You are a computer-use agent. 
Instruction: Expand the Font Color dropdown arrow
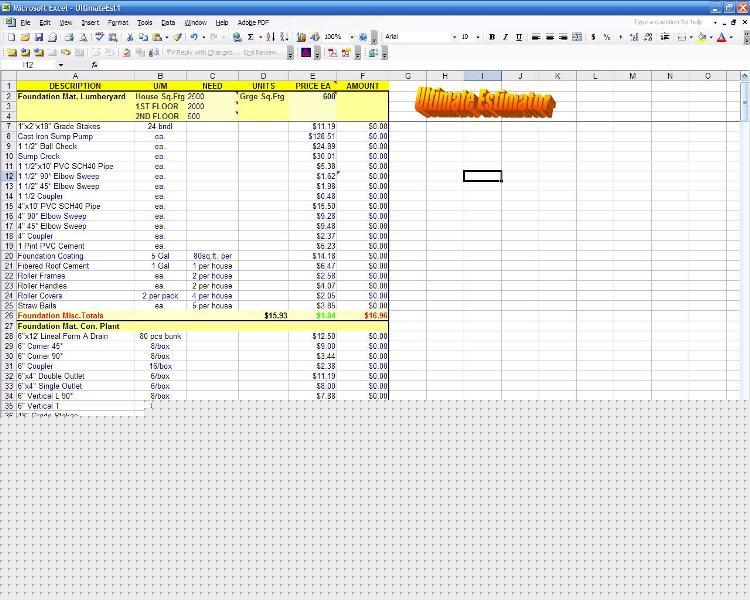coord(731,37)
